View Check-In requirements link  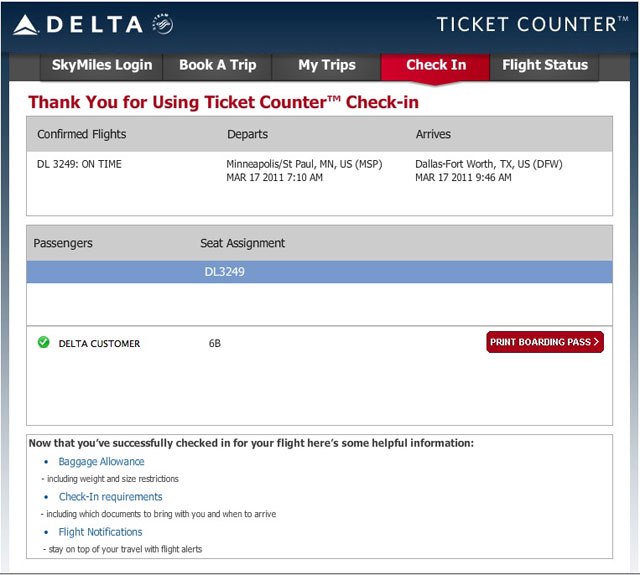pyautogui.click(x=111, y=497)
